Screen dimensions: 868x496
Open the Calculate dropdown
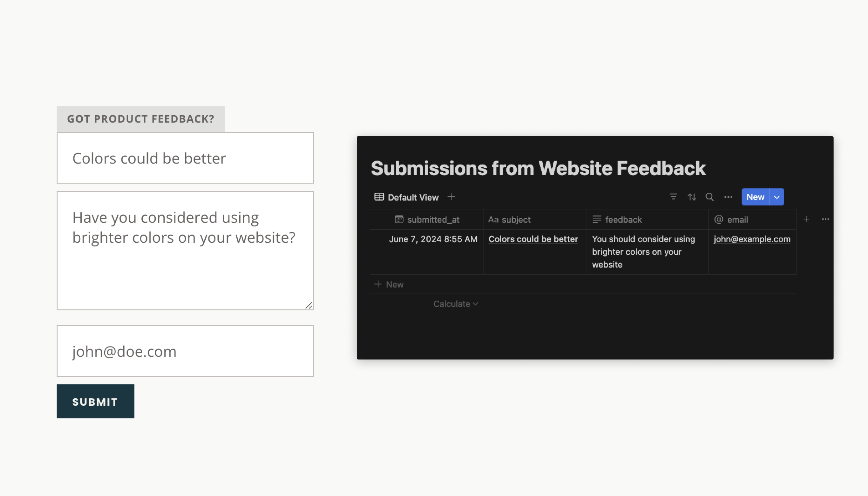click(455, 304)
